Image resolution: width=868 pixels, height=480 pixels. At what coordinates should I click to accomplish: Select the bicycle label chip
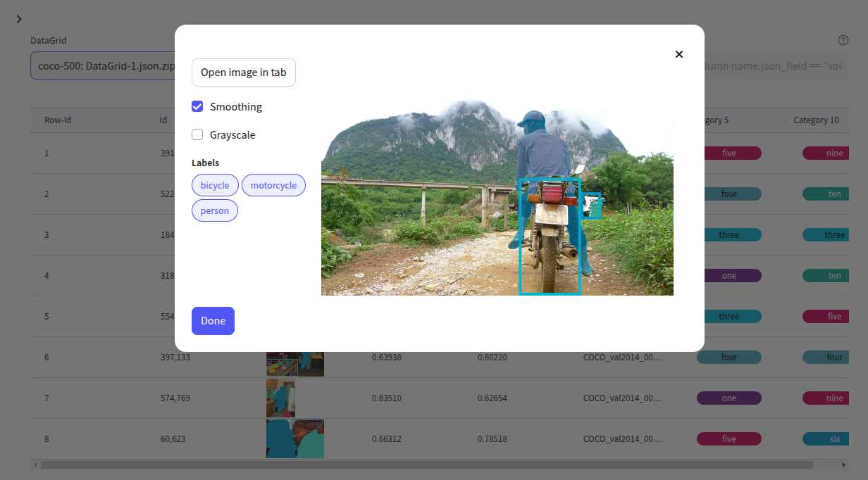tap(215, 185)
